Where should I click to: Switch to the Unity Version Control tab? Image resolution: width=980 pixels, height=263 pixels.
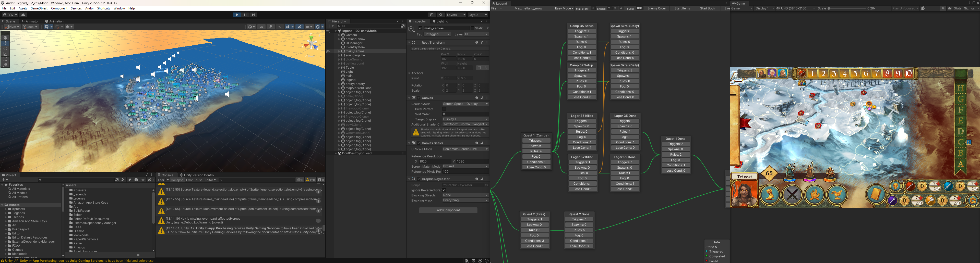[197, 175]
